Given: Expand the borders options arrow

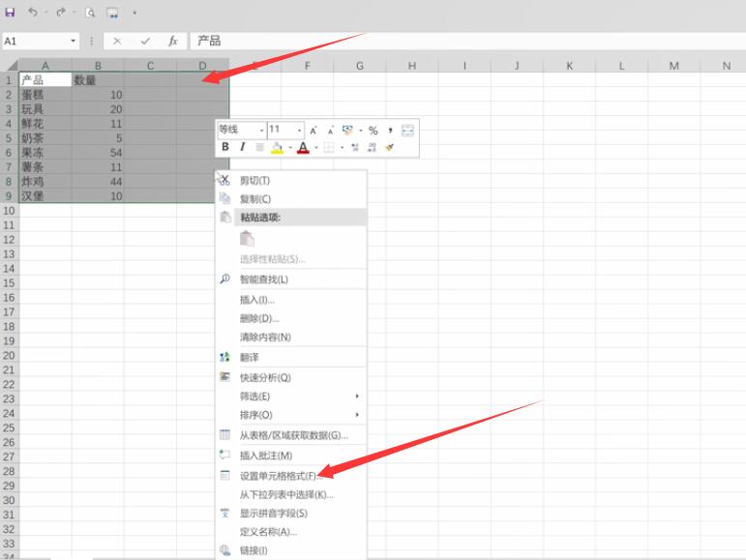Looking at the screenshot, I should pos(343,147).
